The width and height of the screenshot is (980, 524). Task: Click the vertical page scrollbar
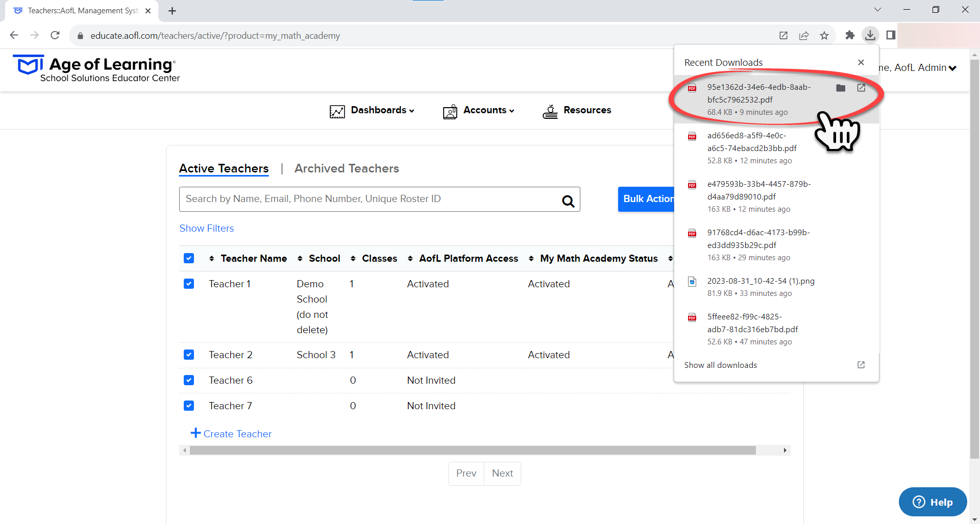(x=974, y=260)
